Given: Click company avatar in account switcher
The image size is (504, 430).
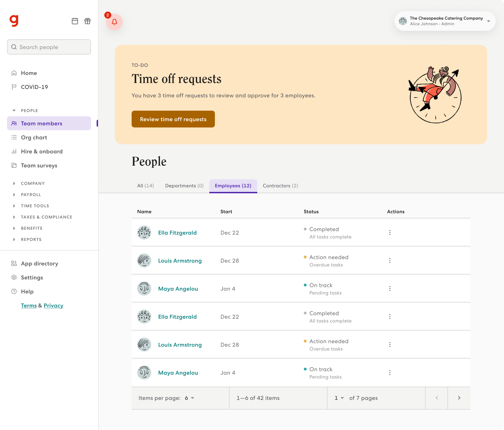Looking at the screenshot, I should [x=403, y=21].
